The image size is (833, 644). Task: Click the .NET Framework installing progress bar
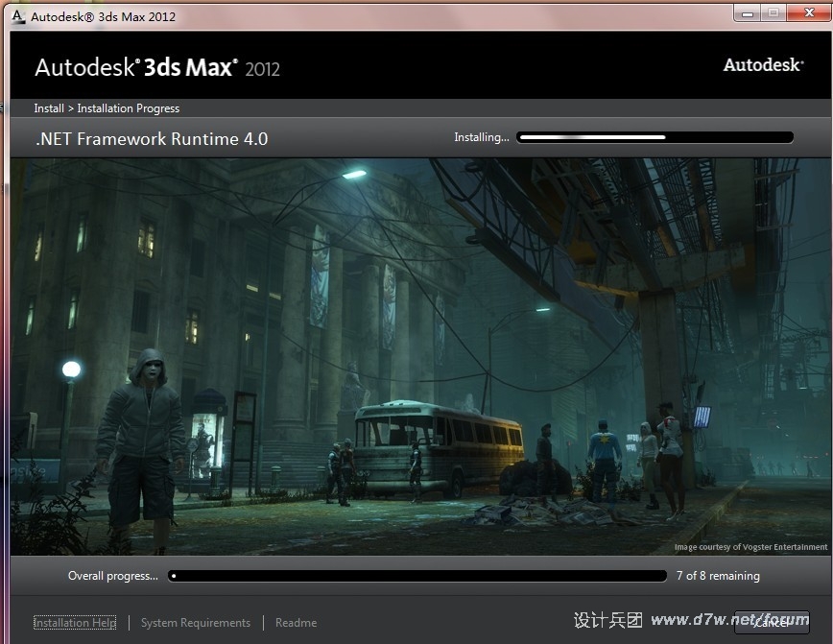click(x=655, y=137)
